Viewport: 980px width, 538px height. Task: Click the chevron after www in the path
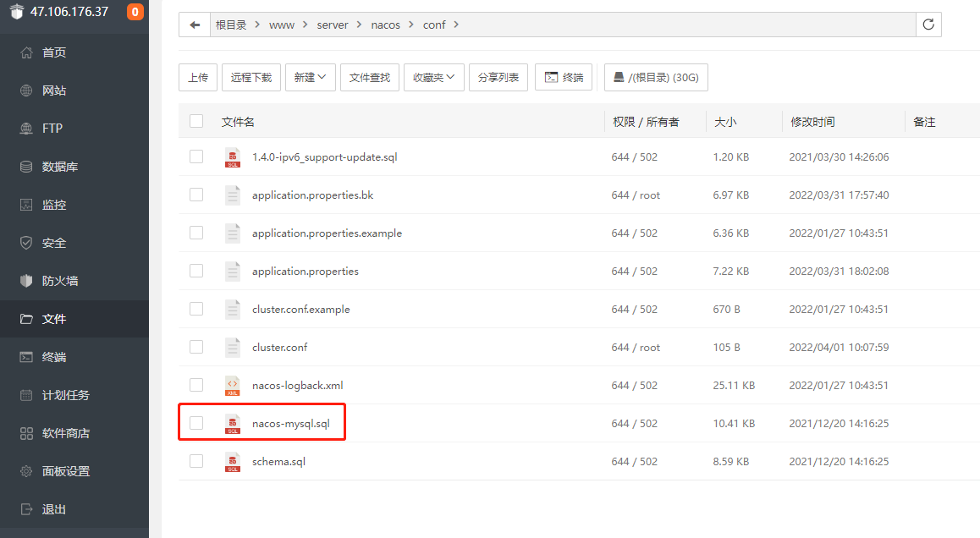(x=305, y=25)
